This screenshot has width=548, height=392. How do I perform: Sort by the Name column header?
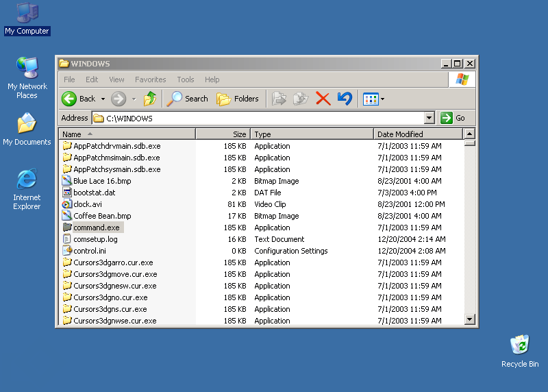(127, 134)
